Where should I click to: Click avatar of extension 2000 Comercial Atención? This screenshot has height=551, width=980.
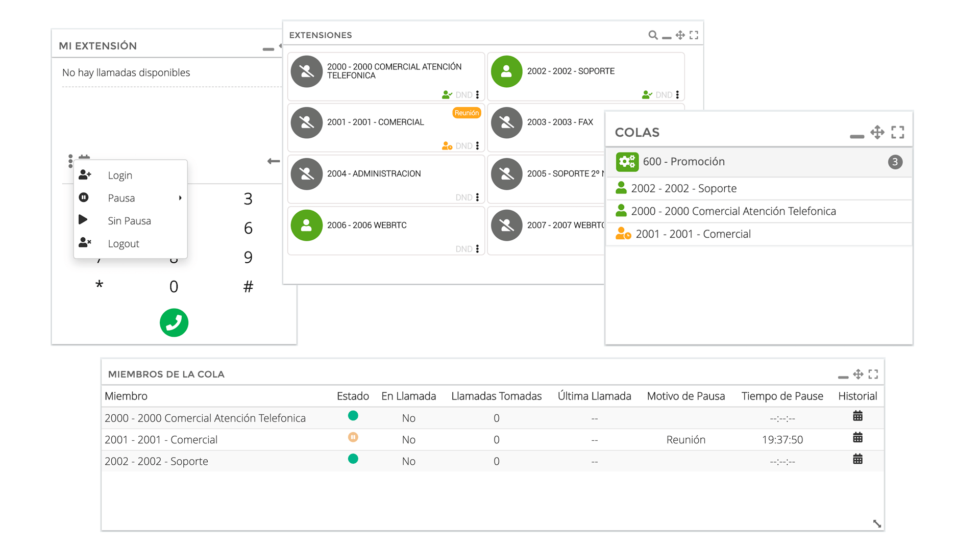coord(307,71)
